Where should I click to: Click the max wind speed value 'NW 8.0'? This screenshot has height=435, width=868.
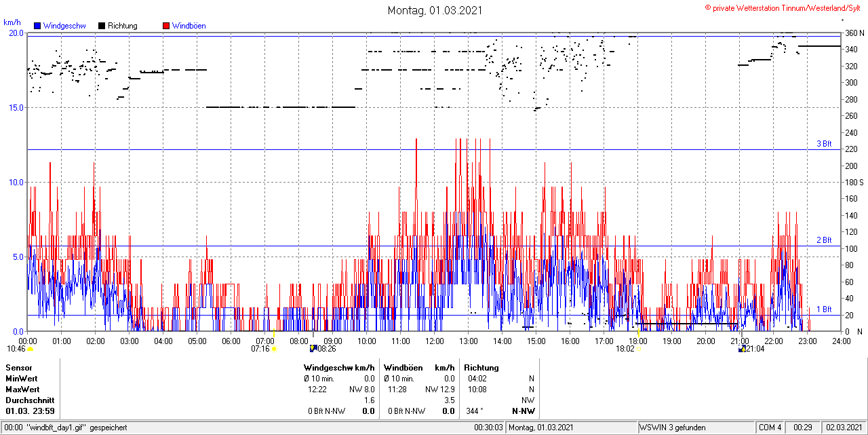pyautogui.click(x=363, y=390)
